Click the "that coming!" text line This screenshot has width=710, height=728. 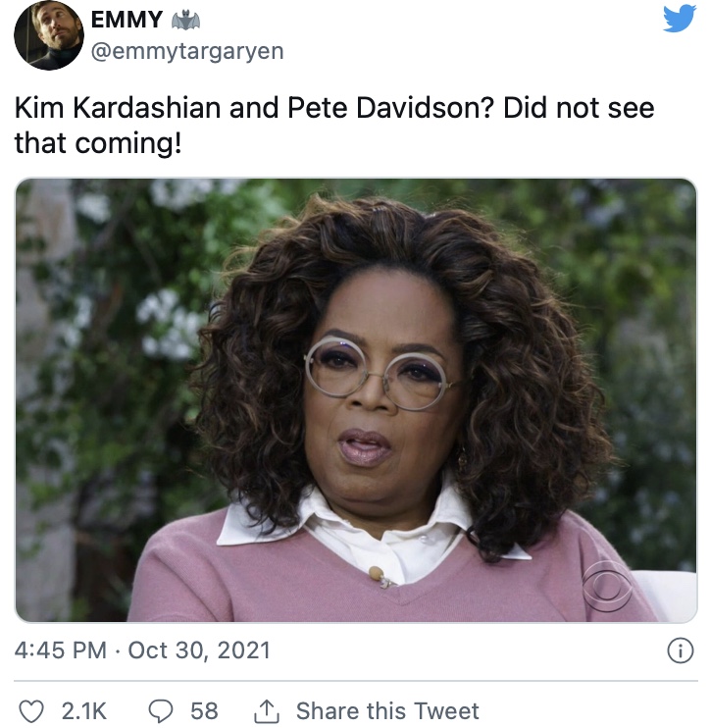(x=98, y=142)
